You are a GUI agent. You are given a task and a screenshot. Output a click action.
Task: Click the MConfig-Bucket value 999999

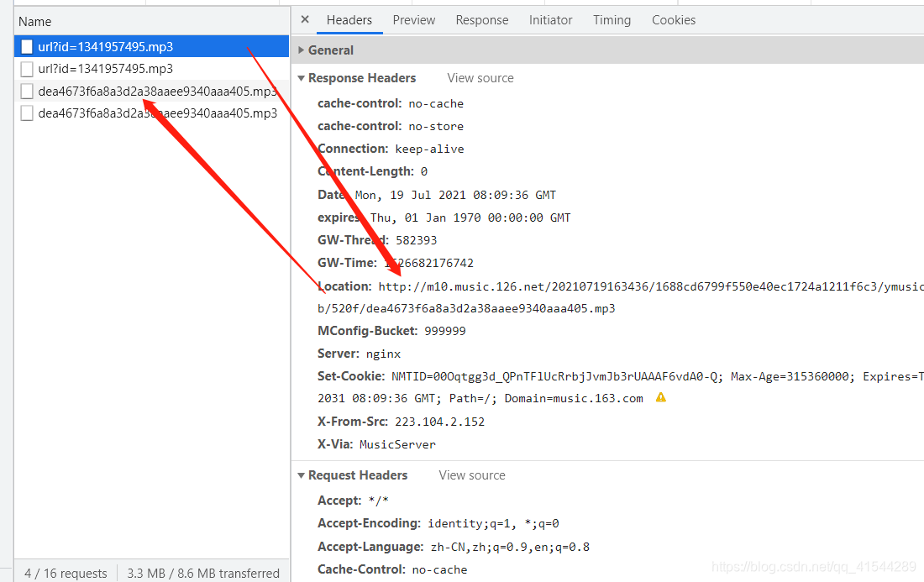[x=445, y=331]
